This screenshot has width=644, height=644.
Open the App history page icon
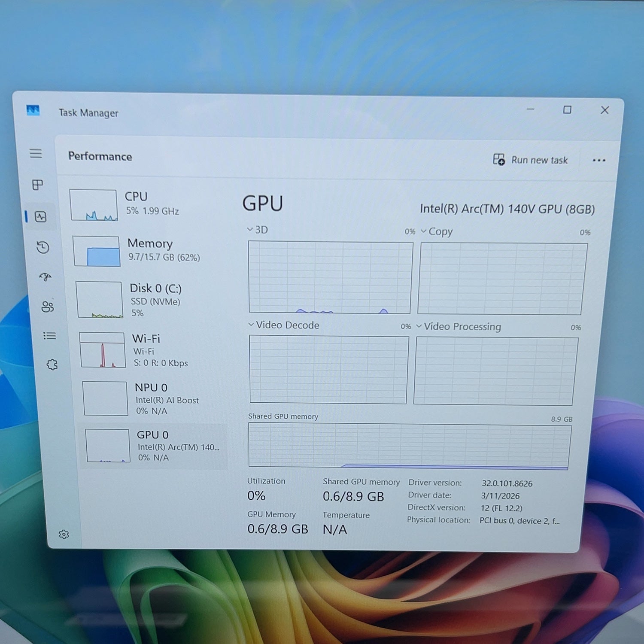click(43, 247)
